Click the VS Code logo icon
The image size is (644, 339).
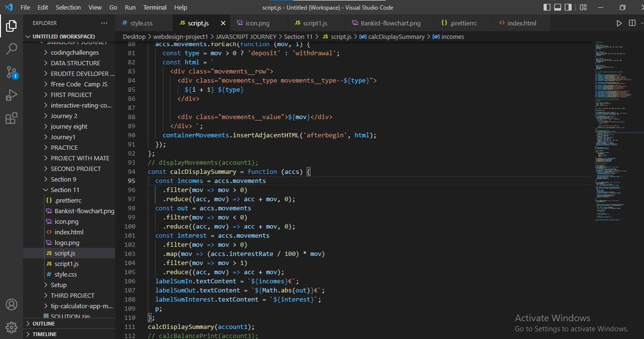(x=9, y=8)
